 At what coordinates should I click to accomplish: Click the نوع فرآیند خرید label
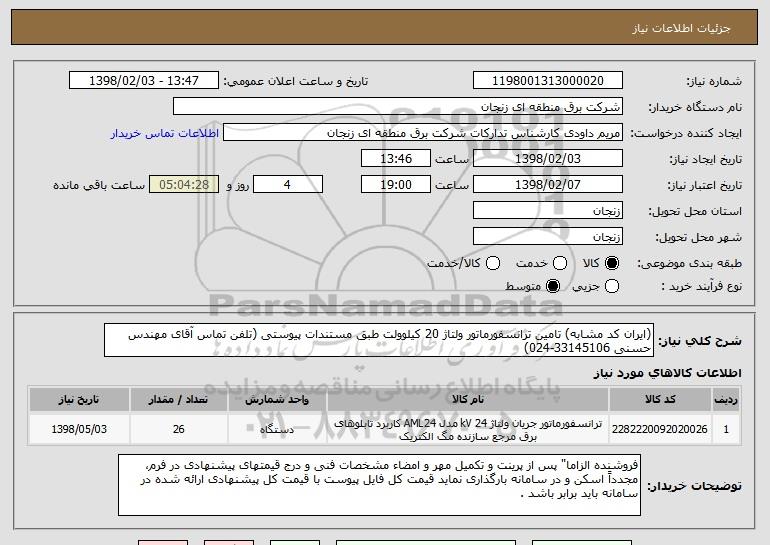(x=701, y=286)
